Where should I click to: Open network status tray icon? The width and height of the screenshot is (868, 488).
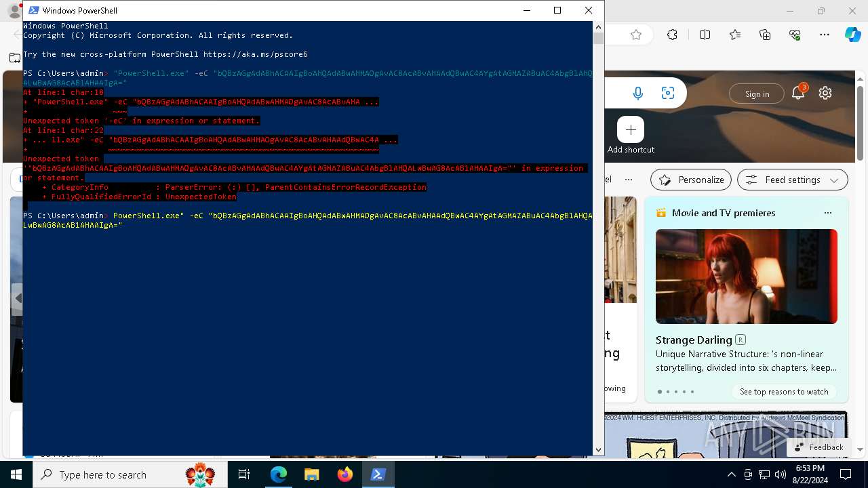(764, 474)
